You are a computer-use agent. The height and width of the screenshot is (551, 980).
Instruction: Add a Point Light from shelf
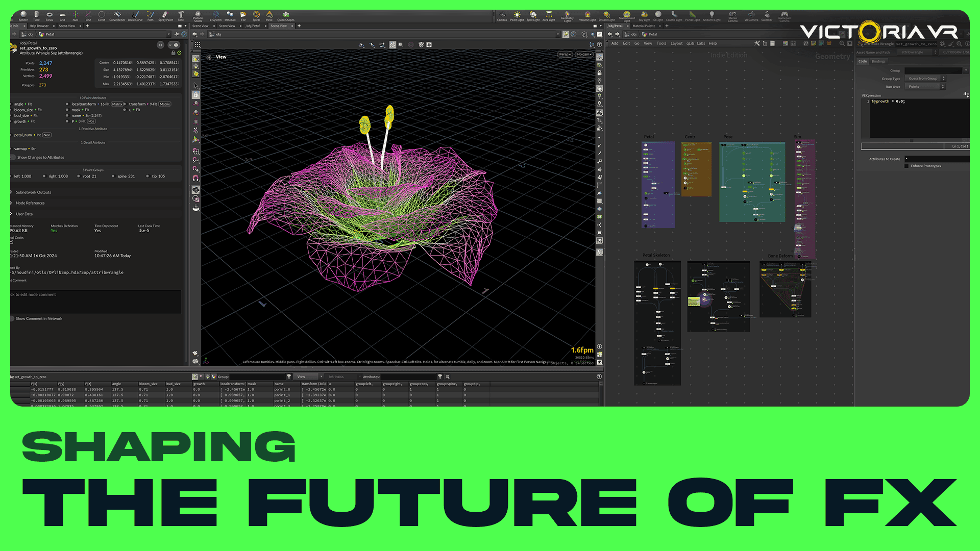click(x=517, y=16)
